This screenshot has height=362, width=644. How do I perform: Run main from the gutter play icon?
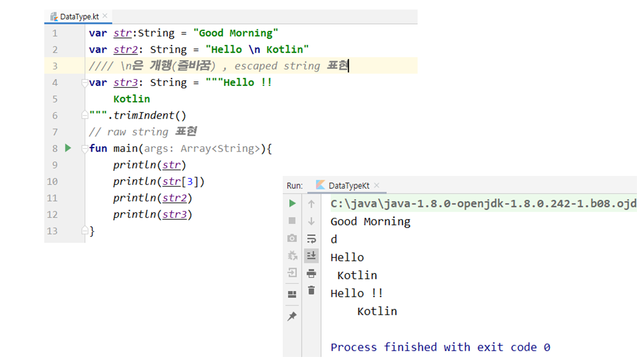pos(68,148)
